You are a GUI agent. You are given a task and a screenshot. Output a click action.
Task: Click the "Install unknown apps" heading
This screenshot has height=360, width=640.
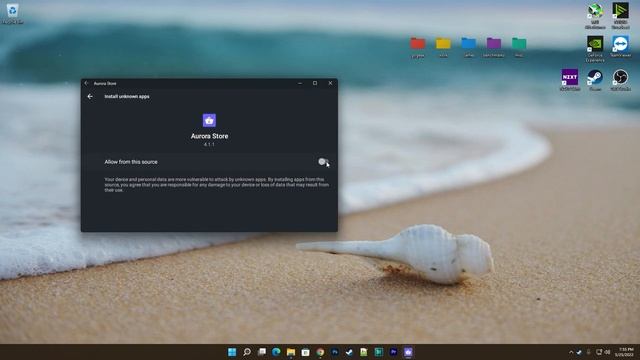point(127,97)
